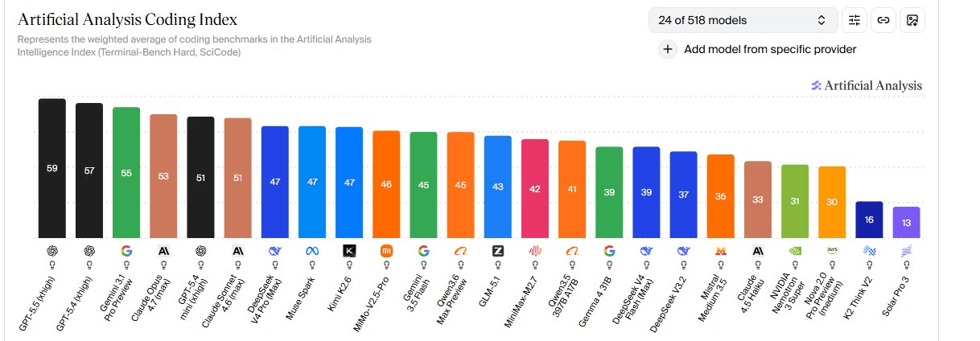Select the purple Solar Pro 3 bar
Viewport: 980px width, 341px height.
906,223
